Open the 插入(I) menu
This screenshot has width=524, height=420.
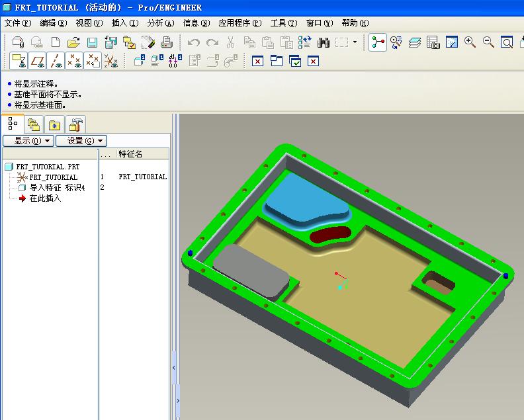124,23
